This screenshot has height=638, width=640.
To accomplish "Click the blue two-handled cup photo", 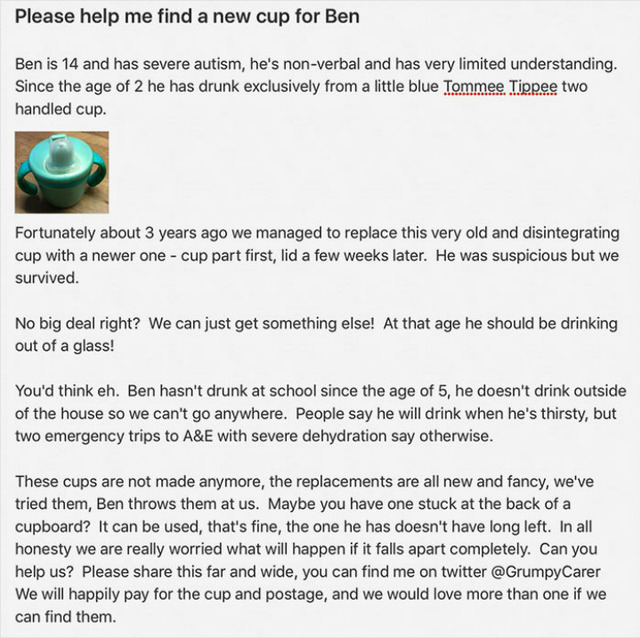I will point(62,172).
